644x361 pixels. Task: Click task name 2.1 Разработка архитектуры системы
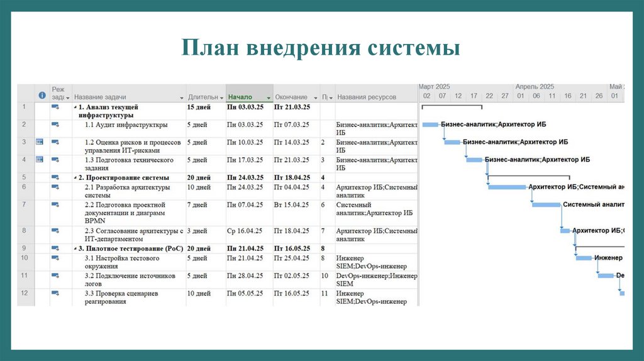coord(127,191)
